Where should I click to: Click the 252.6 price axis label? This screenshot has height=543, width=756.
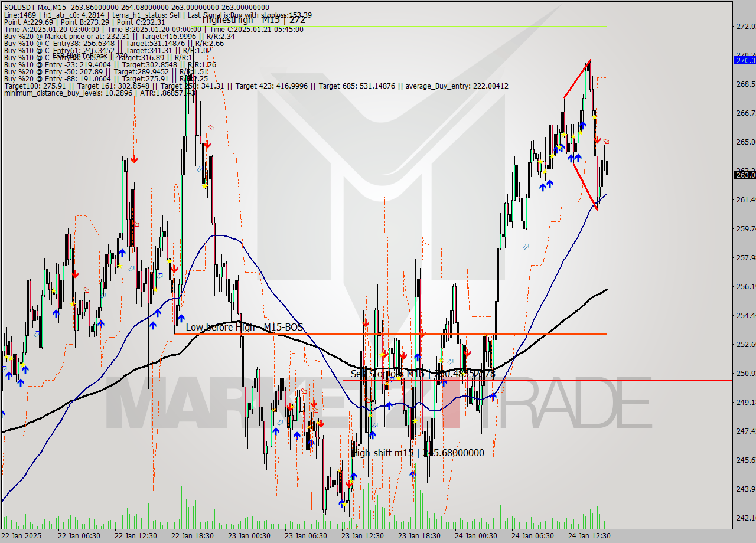(746, 345)
